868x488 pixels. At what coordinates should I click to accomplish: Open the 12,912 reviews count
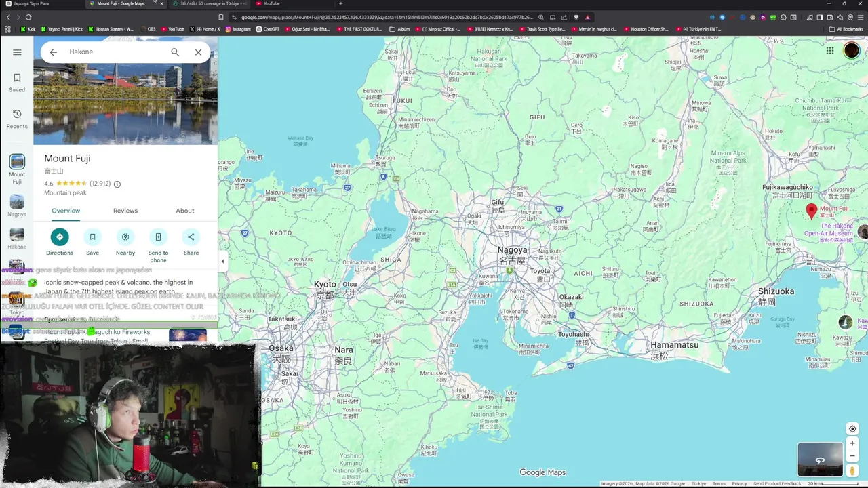(x=100, y=184)
